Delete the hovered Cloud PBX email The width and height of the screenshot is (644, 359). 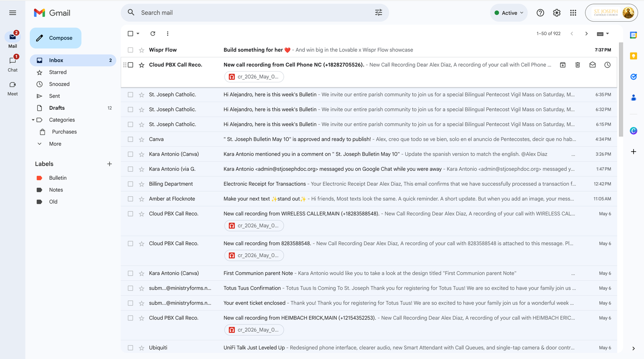(578, 65)
